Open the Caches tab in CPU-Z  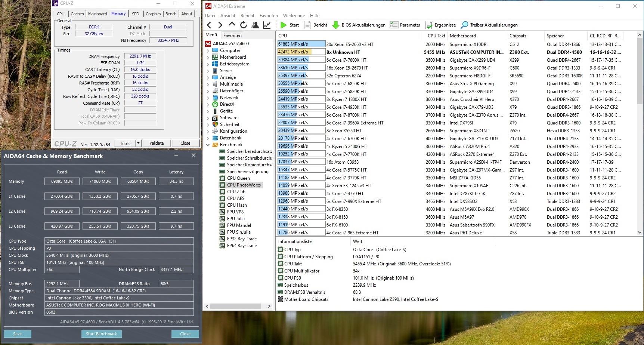(x=77, y=14)
